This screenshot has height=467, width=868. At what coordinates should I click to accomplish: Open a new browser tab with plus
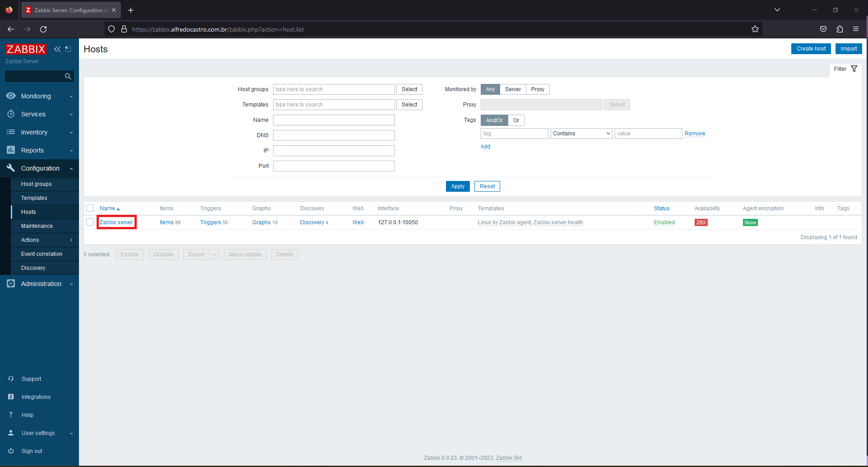click(130, 10)
